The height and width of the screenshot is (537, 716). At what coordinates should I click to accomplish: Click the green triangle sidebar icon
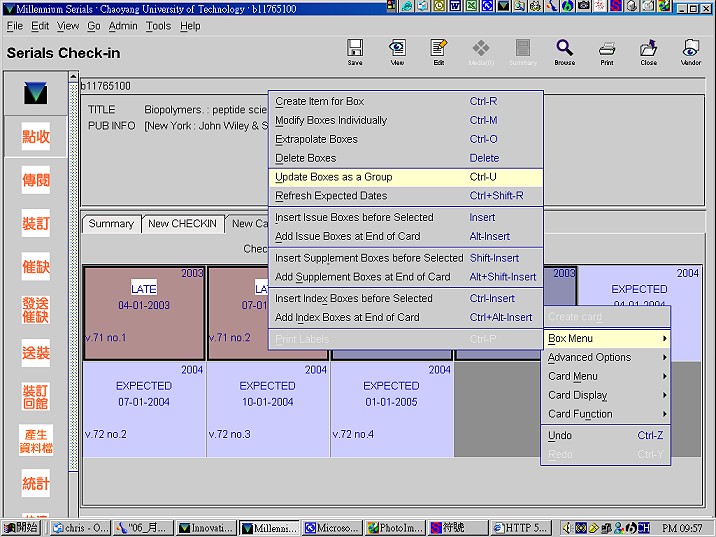pyautogui.click(x=36, y=94)
